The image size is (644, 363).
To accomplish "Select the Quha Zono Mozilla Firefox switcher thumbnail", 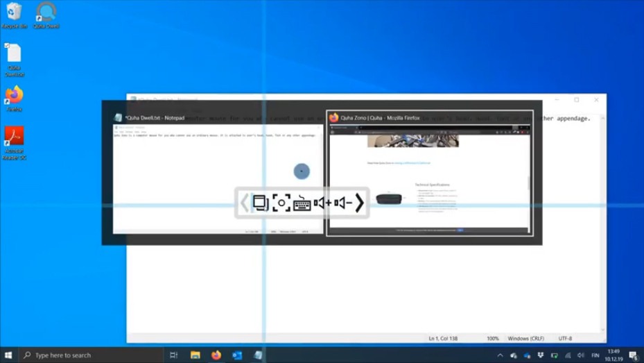I will [x=430, y=174].
